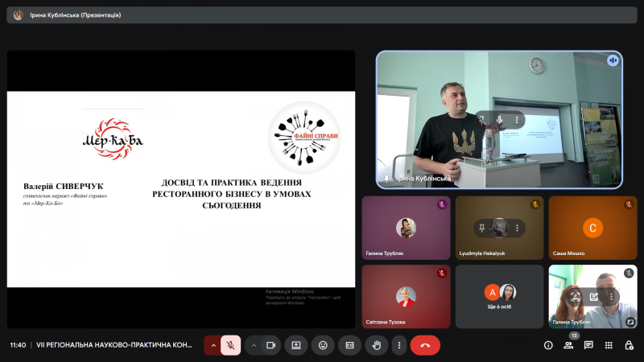Turn on captions in the call toolbar

349,345
